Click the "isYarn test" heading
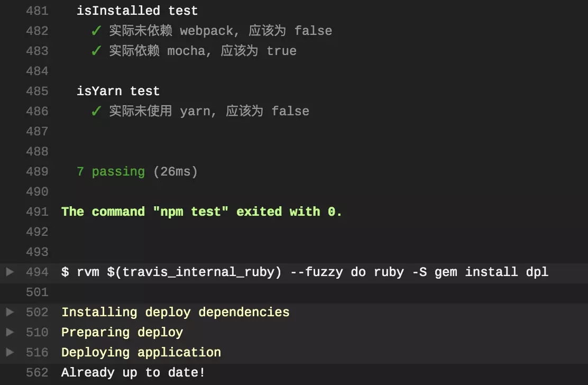Image resolution: width=588 pixels, height=385 pixels. [x=118, y=91]
